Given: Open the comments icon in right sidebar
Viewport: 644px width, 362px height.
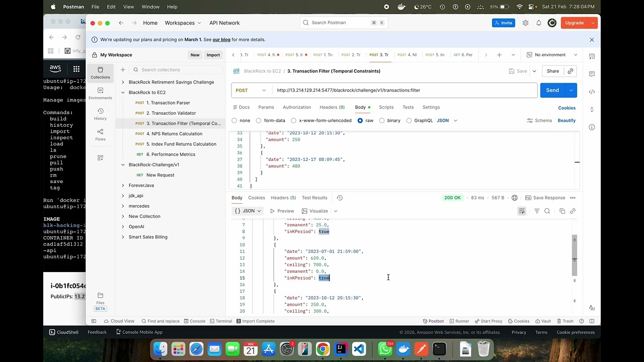Looking at the screenshot, I should coord(592,74).
